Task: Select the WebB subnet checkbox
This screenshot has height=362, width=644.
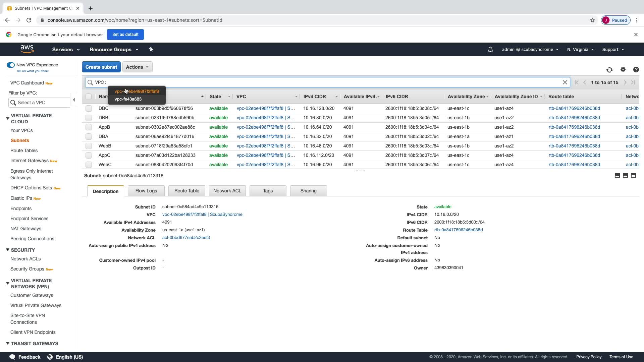Action: [89, 146]
